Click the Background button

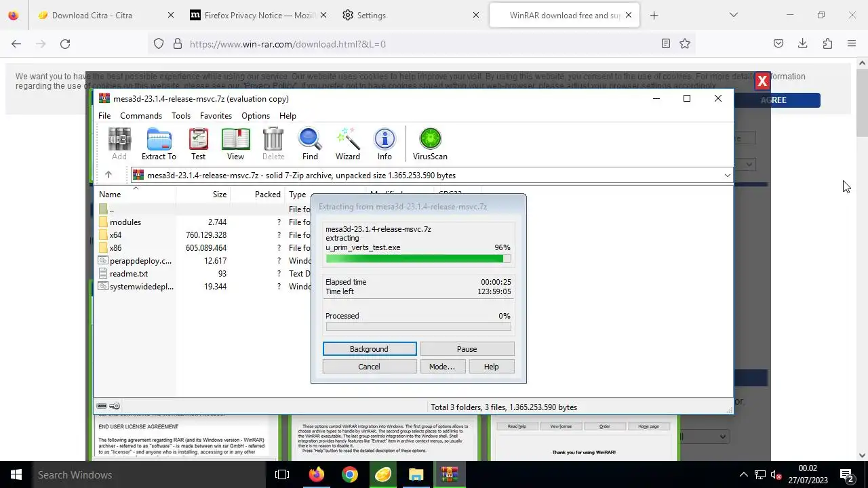(370, 349)
